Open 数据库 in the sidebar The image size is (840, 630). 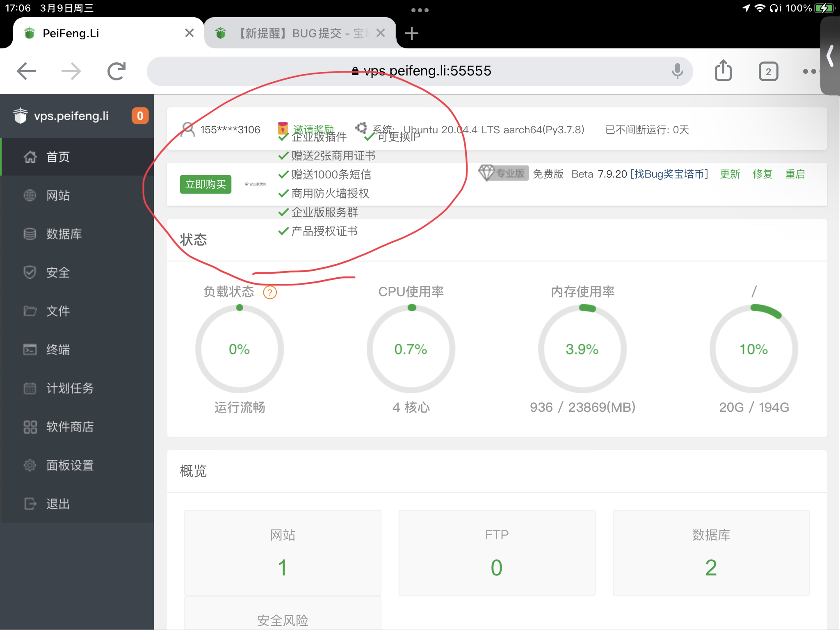pos(77,234)
